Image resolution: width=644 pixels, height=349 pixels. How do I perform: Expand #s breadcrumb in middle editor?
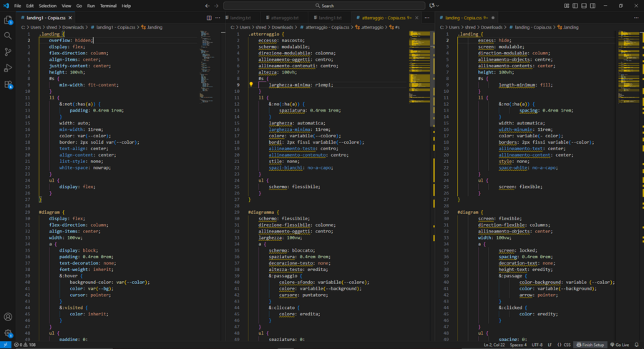(395, 27)
